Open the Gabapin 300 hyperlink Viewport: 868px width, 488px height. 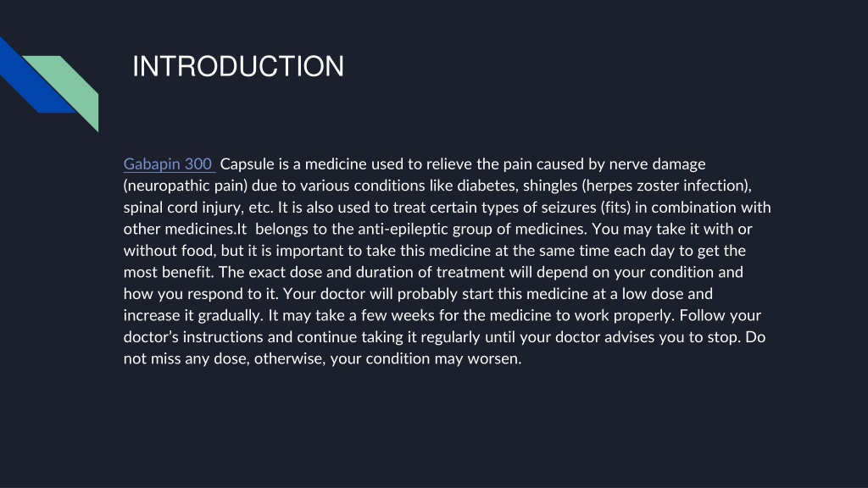169,164
